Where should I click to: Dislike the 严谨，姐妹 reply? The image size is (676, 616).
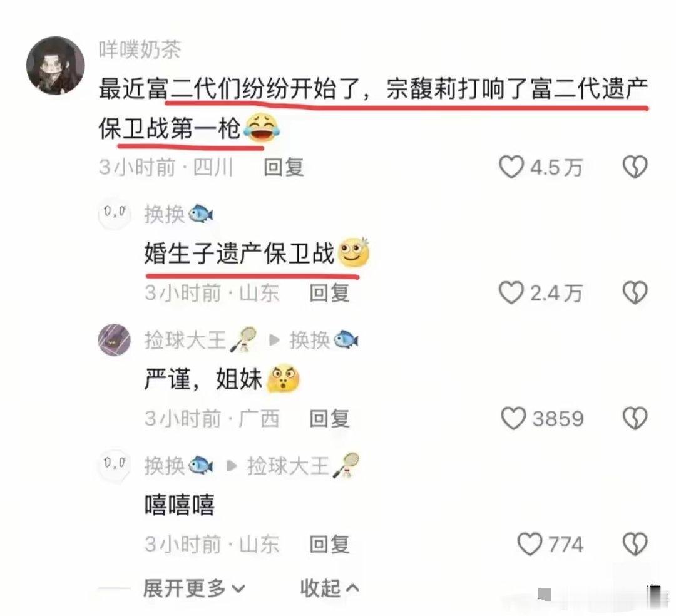(635, 419)
